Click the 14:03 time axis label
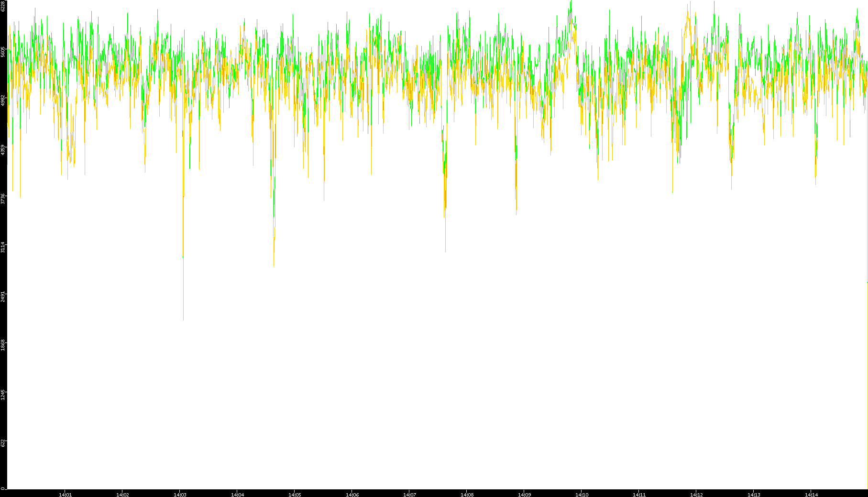The image size is (868, 497). [180, 495]
